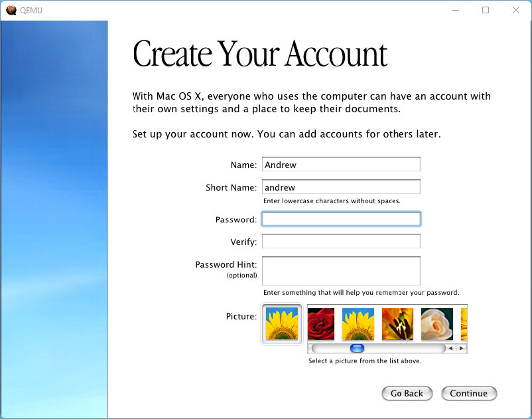This screenshot has width=532, height=419.
Task: Click the Name field containing Andrew
Action: pyautogui.click(x=341, y=164)
